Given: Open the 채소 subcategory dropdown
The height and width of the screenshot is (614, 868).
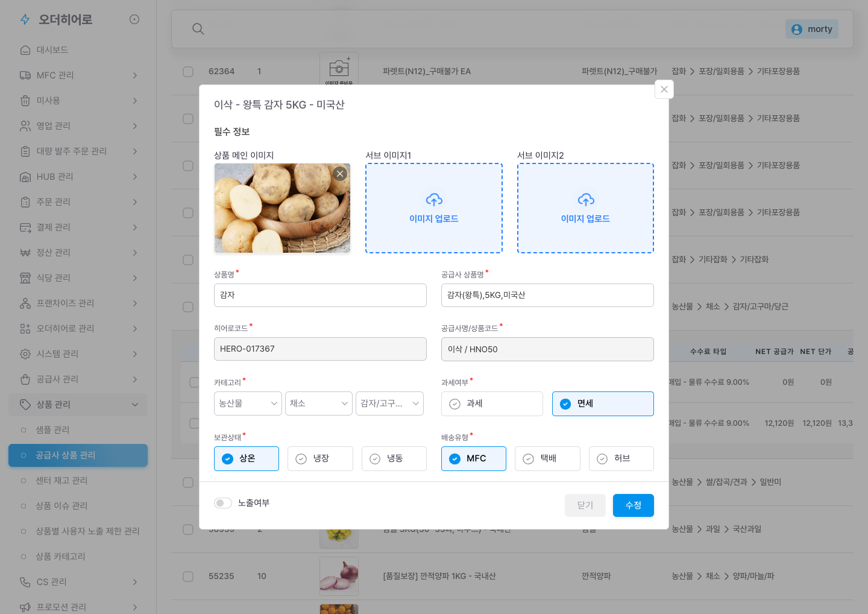Looking at the screenshot, I should (318, 404).
